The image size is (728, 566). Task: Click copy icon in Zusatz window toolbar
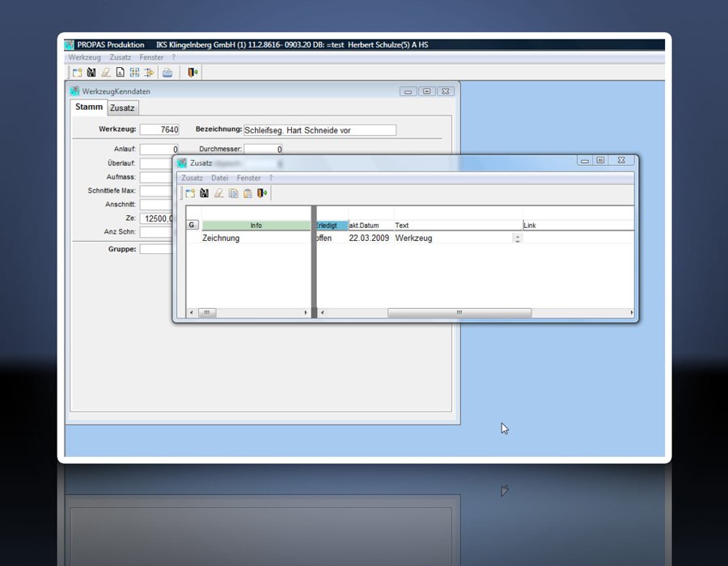click(234, 193)
